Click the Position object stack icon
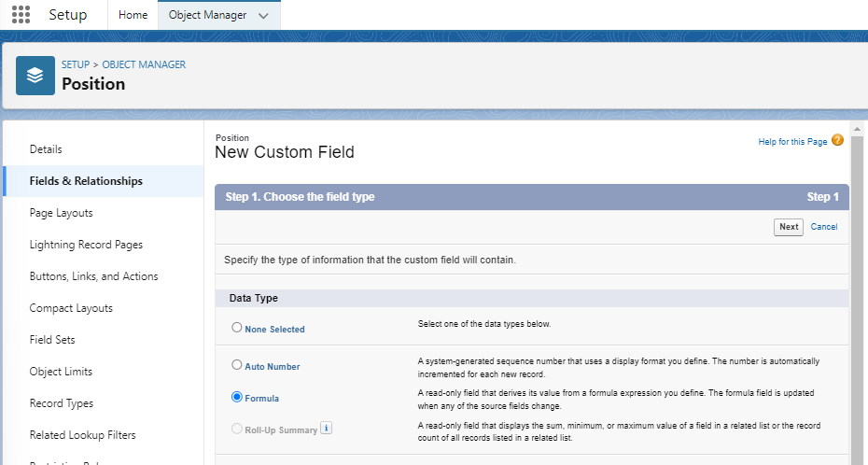This screenshot has width=868, height=465. pyautogui.click(x=35, y=76)
